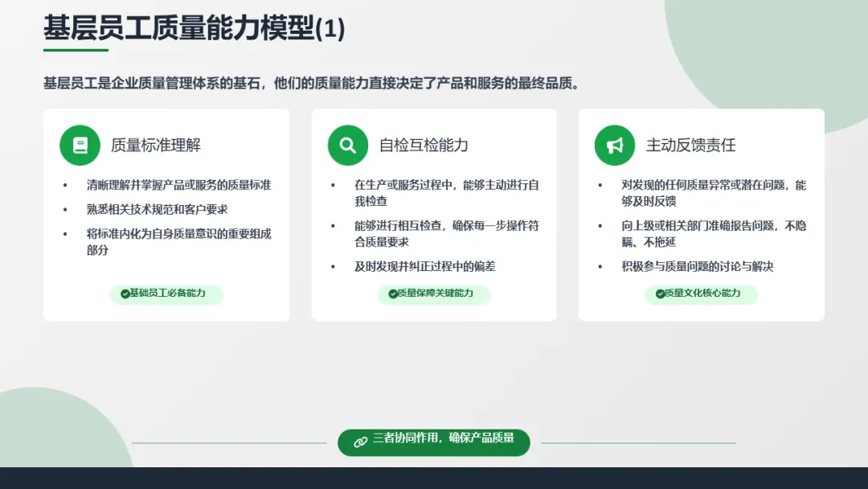The height and width of the screenshot is (489, 868).
Task: Select the 基础员工必备能力 badge label
Action: pos(167,293)
